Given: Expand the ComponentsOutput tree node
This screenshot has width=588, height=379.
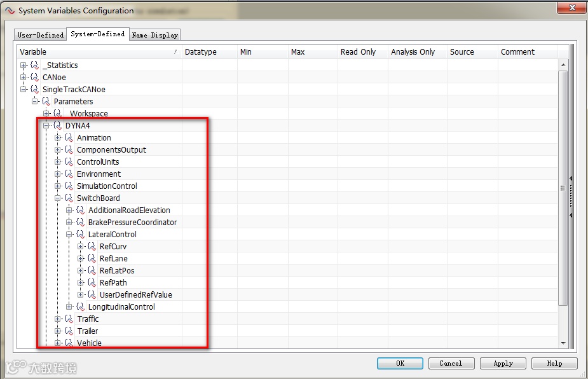Looking at the screenshot, I should point(58,149).
